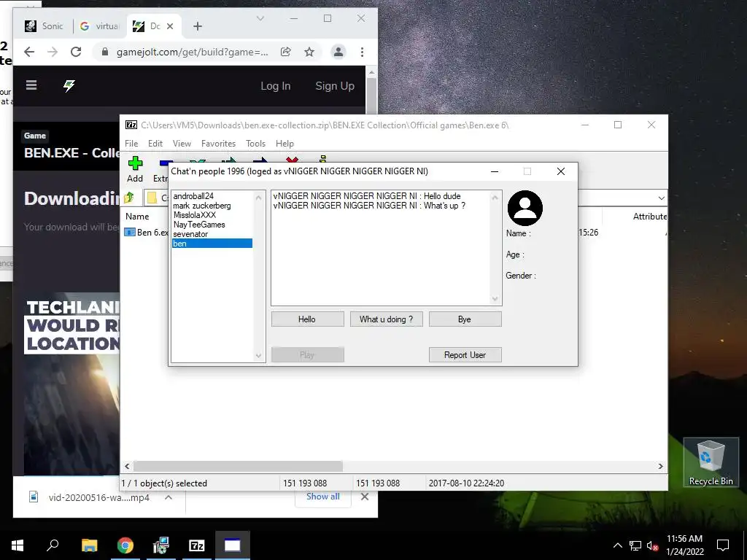747x560 pixels.
Task: Select sevenator in user list
Action: click(212, 234)
